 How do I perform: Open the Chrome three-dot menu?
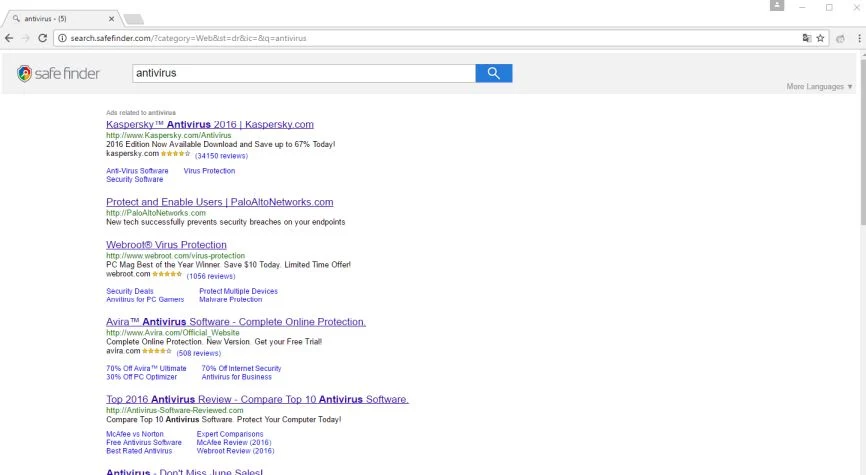click(x=859, y=38)
